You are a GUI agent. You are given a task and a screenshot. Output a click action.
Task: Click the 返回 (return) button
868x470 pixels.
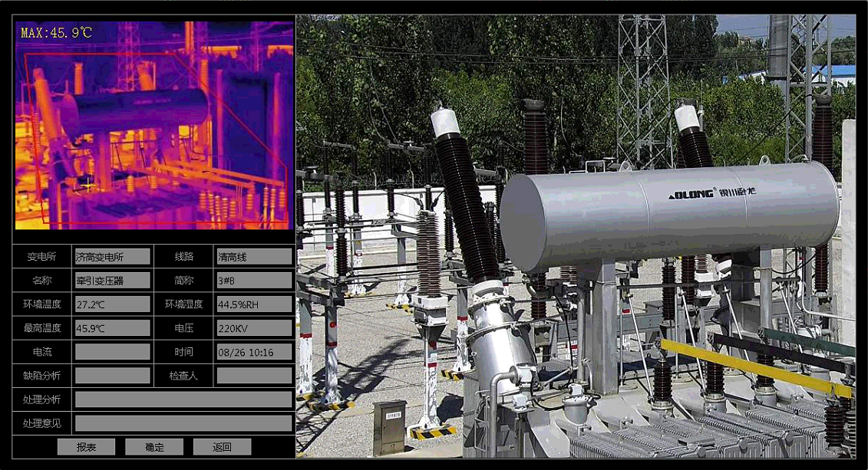(x=222, y=447)
